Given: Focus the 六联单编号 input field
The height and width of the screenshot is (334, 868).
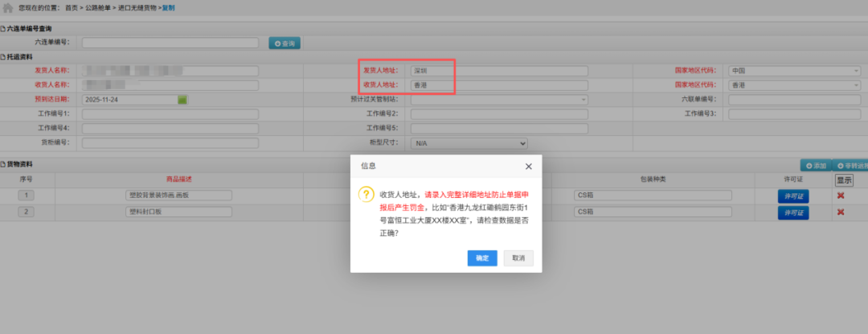Looking at the screenshot, I should point(795,100).
